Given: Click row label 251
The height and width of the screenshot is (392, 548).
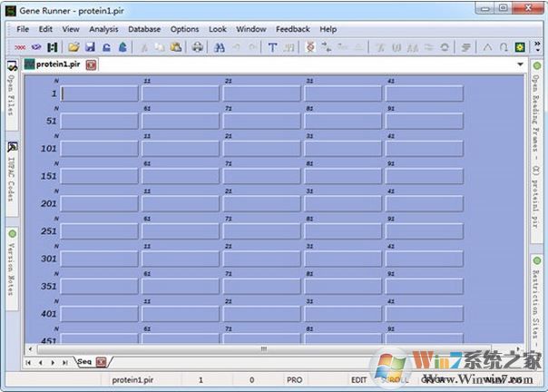Looking at the screenshot, I should tap(49, 231).
